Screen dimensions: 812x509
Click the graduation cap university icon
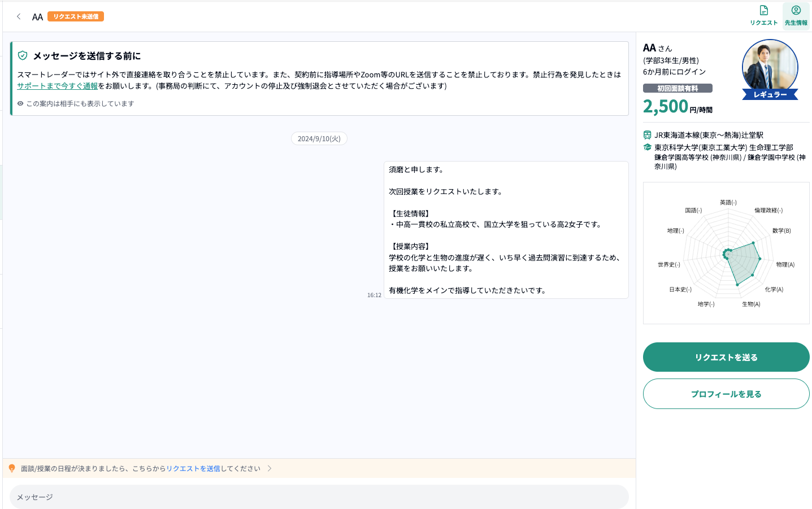click(x=648, y=147)
